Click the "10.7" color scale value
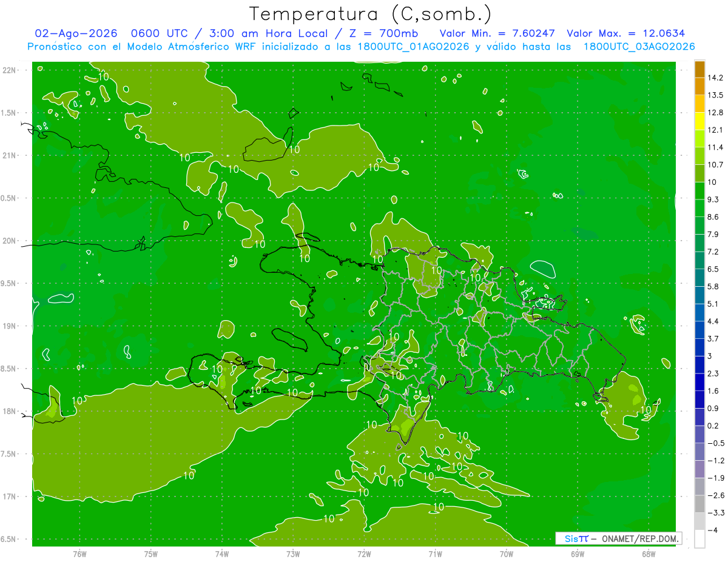The width and height of the screenshot is (728, 562). click(x=715, y=165)
